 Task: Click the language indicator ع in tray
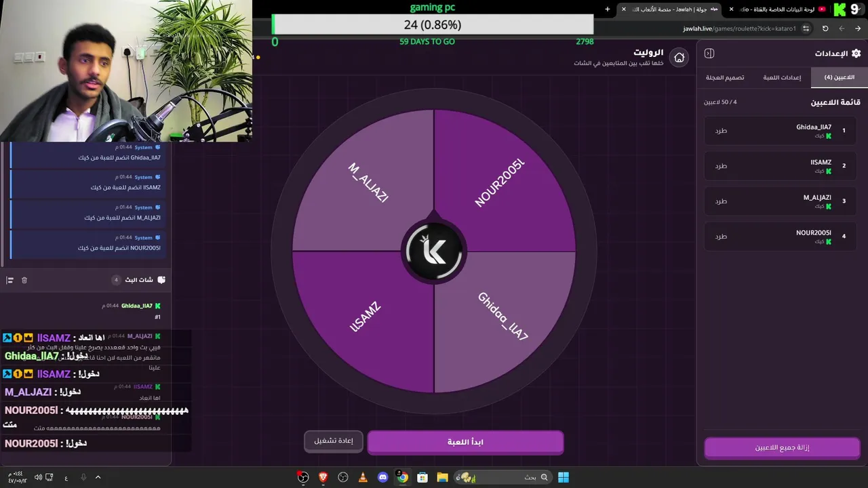(66, 478)
